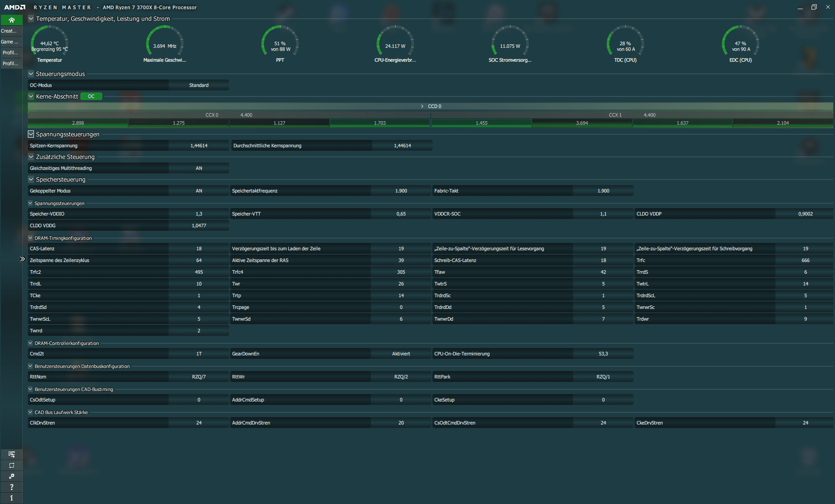Open the Home view in the sidebar

[11, 20]
